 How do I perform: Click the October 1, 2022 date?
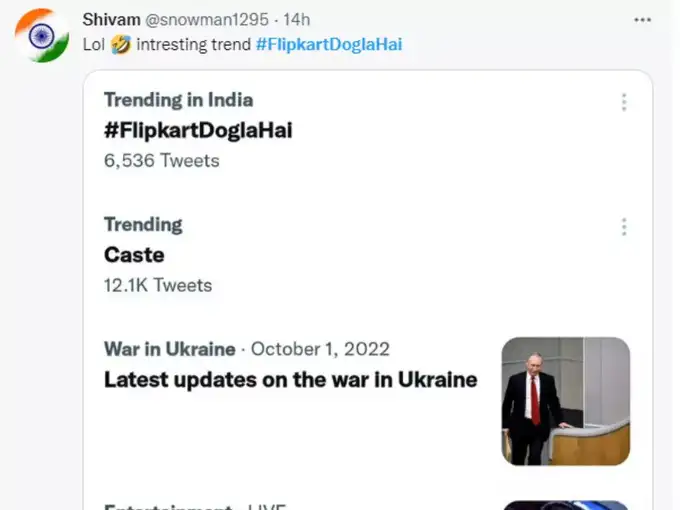320,349
